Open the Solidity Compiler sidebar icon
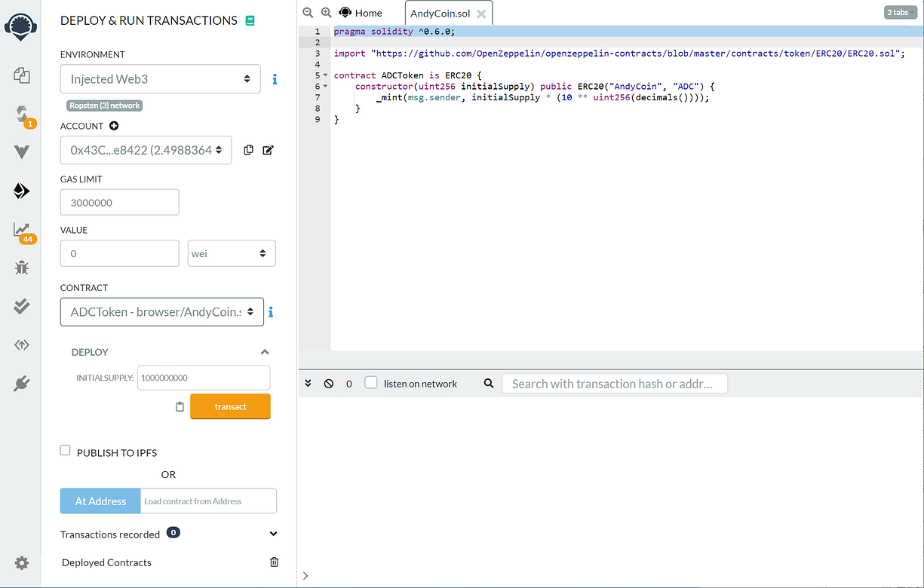Viewport: 924px width, 588px height. (x=22, y=115)
